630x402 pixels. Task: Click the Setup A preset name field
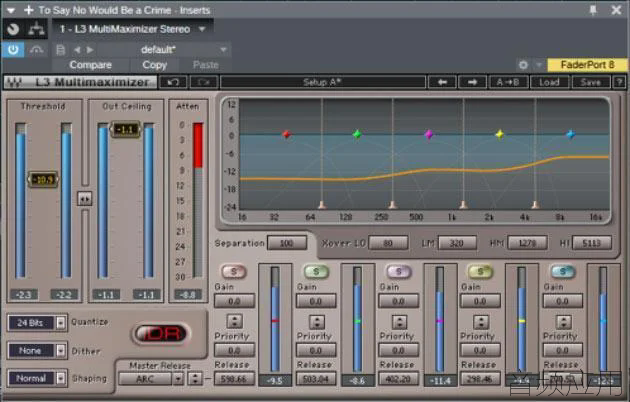click(323, 82)
